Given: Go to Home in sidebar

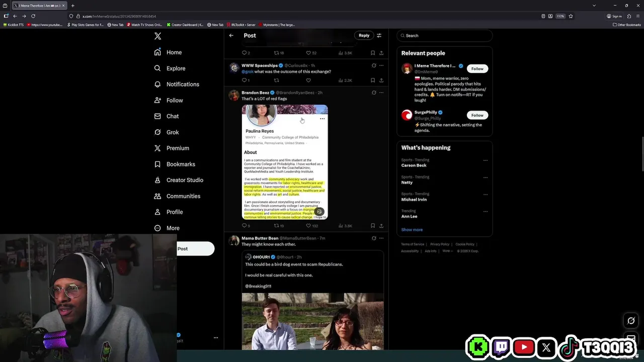Looking at the screenshot, I should click(168, 52).
